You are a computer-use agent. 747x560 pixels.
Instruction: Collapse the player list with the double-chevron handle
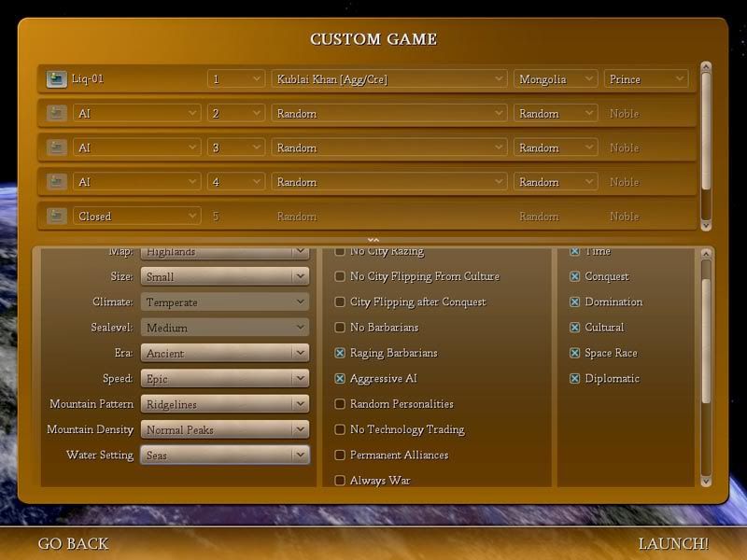pos(373,241)
